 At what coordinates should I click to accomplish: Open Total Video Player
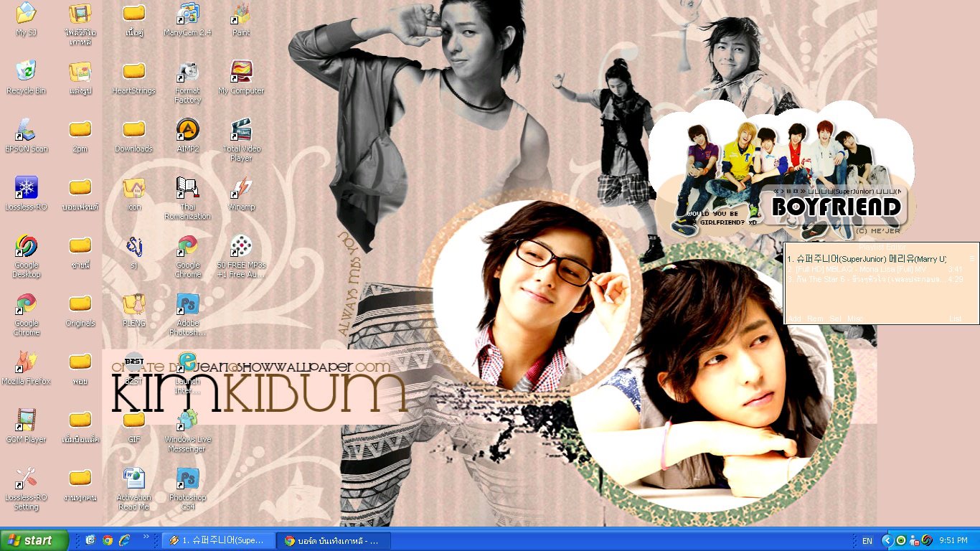pyautogui.click(x=241, y=140)
